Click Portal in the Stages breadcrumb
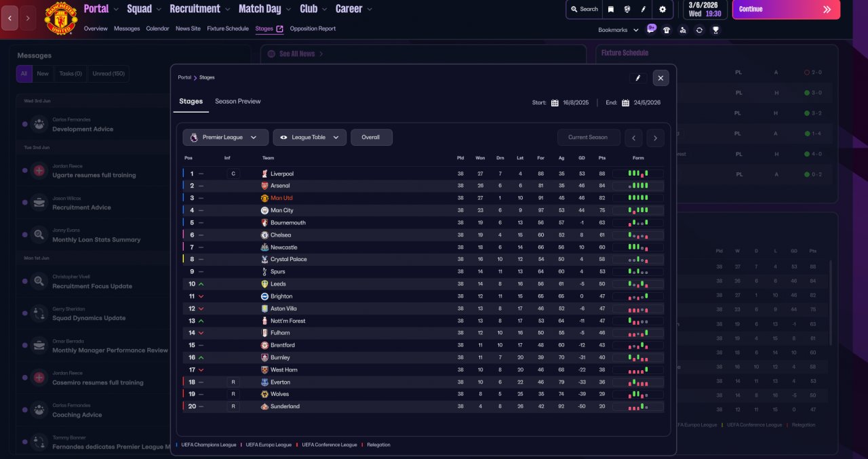Image resolution: width=868 pixels, height=459 pixels. click(x=184, y=77)
